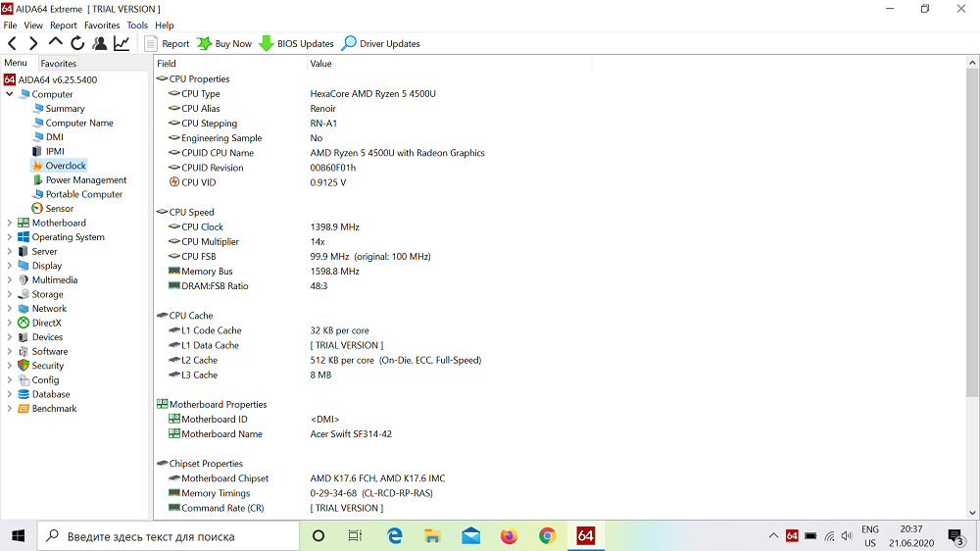Open BIOS Updates from the toolbar

[x=297, y=44]
